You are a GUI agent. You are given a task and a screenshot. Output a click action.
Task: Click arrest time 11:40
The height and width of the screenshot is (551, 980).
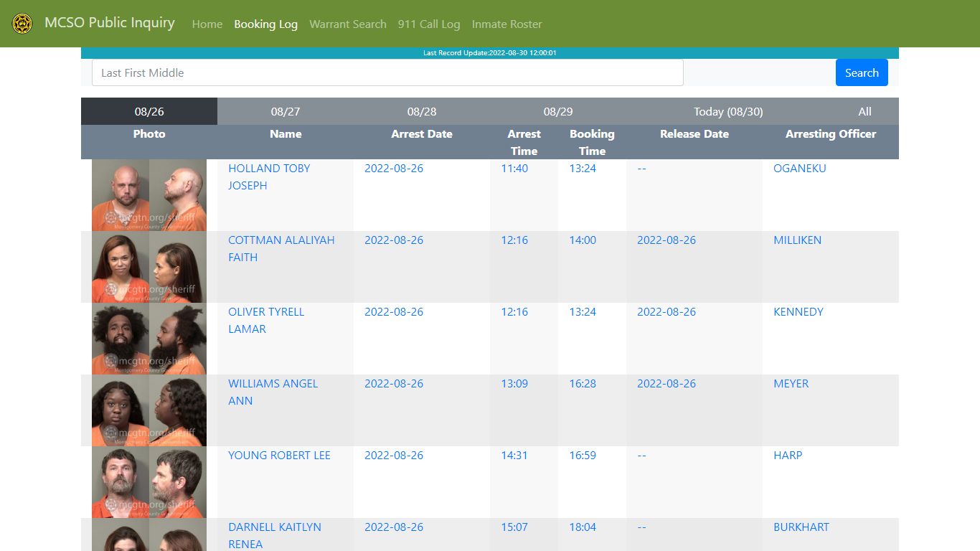click(x=514, y=168)
